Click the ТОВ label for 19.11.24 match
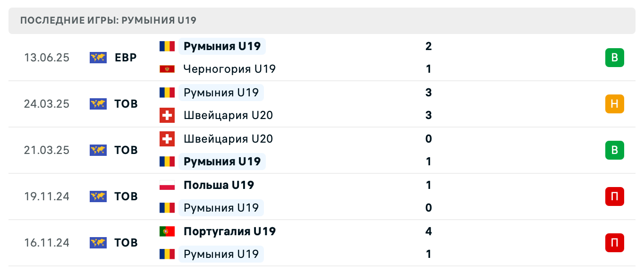This screenshot has width=644, height=273. coord(126,196)
